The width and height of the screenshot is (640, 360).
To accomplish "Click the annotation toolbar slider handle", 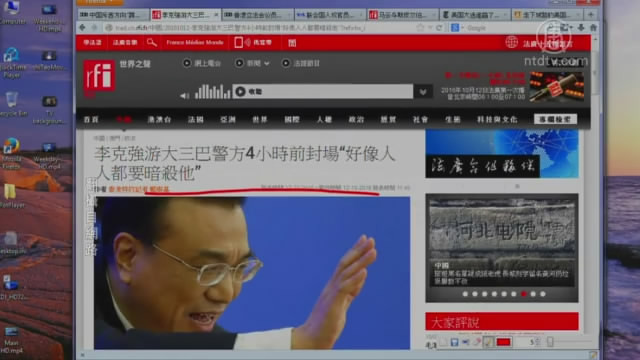I will [x=550, y=342].
